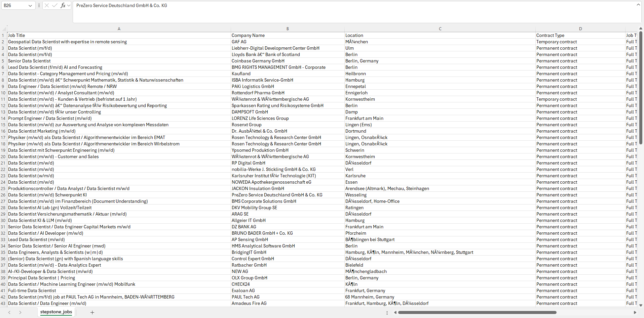Go to next sheet arrow
Viewport: 644px width, 318px height.
pos(20,312)
